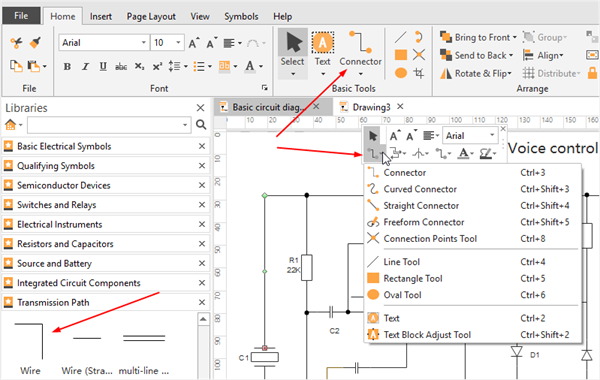600x380 pixels.
Task: Toggle Bold formatting in the ribbon
Action: tap(67, 67)
